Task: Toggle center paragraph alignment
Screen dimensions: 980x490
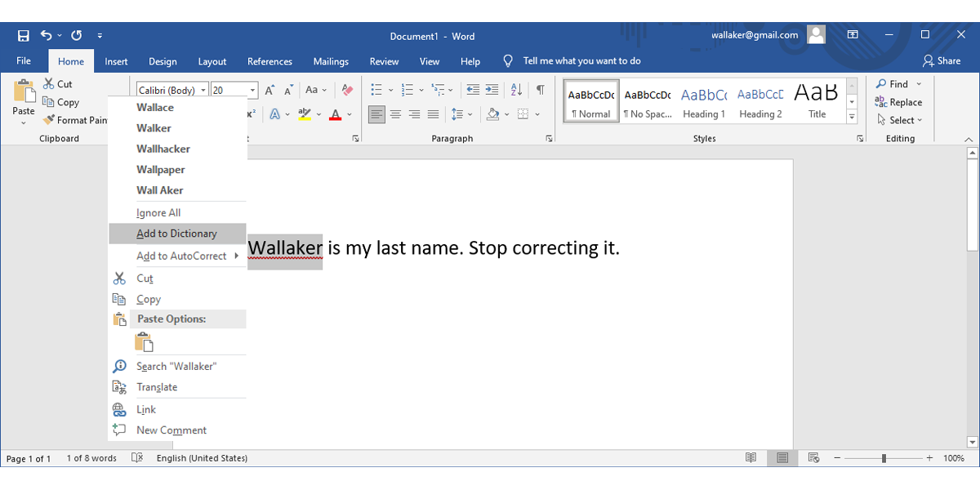Action: pyautogui.click(x=395, y=114)
